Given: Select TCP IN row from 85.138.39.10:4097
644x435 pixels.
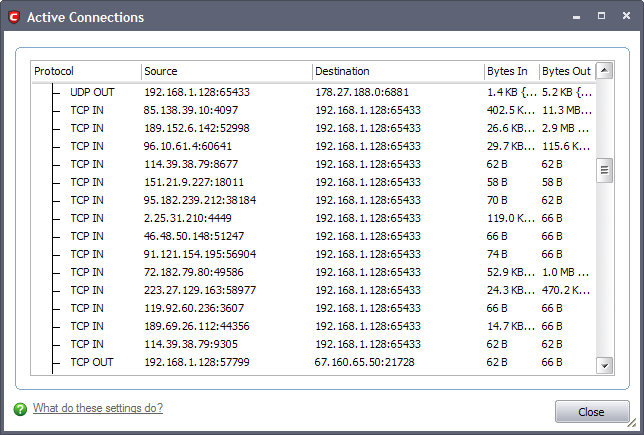Looking at the screenshot, I should (190, 110).
